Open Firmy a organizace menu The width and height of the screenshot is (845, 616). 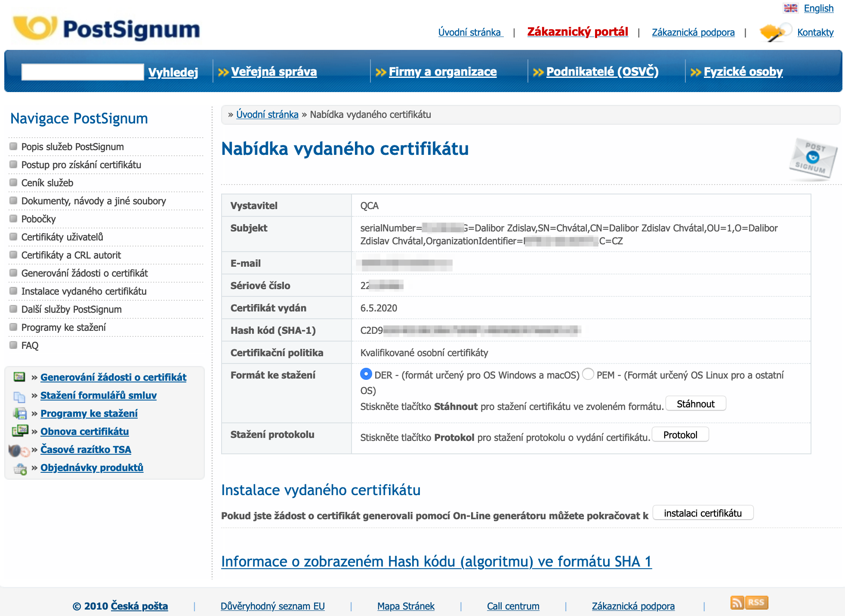(x=443, y=72)
